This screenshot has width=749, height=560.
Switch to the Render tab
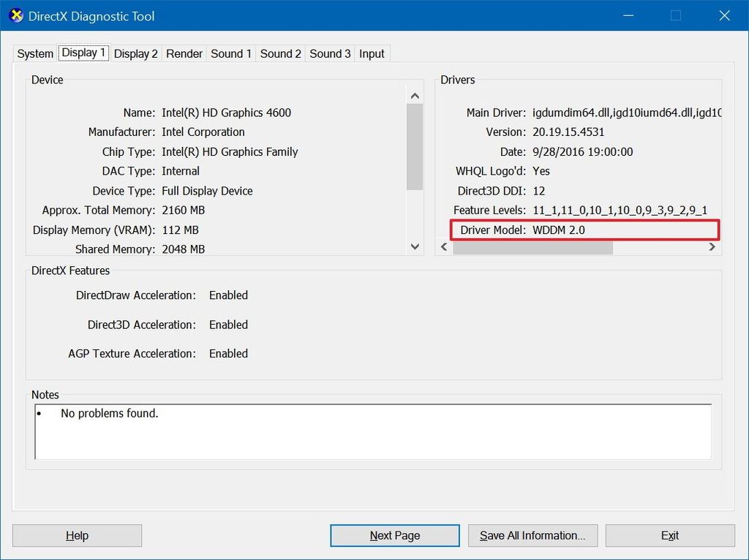tap(184, 53)
